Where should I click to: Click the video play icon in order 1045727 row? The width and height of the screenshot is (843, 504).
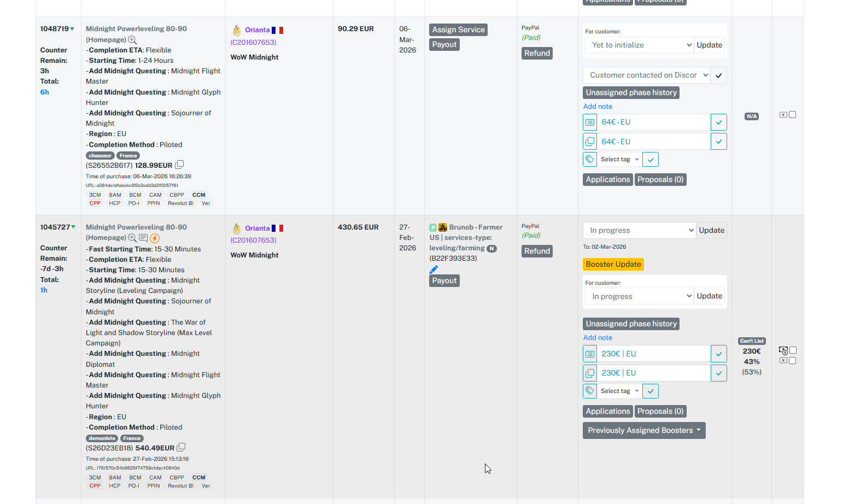pyautogui.click(x=783, y=361)
